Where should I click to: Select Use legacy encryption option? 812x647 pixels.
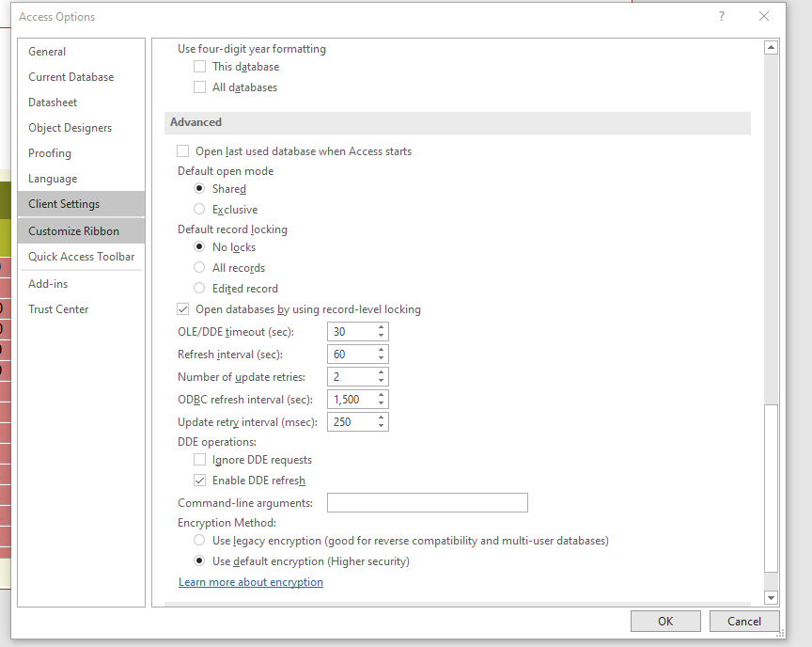[199, 541]
